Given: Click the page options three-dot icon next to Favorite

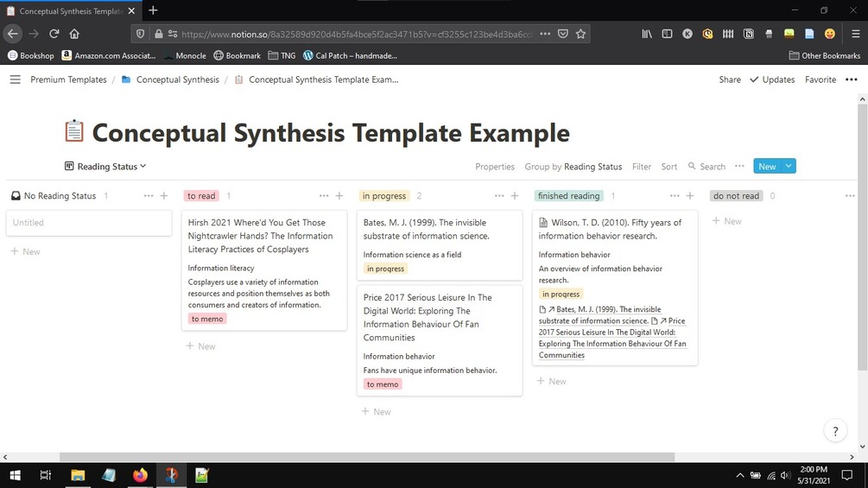Looking at the screenshot, I should tap(852, 79).
